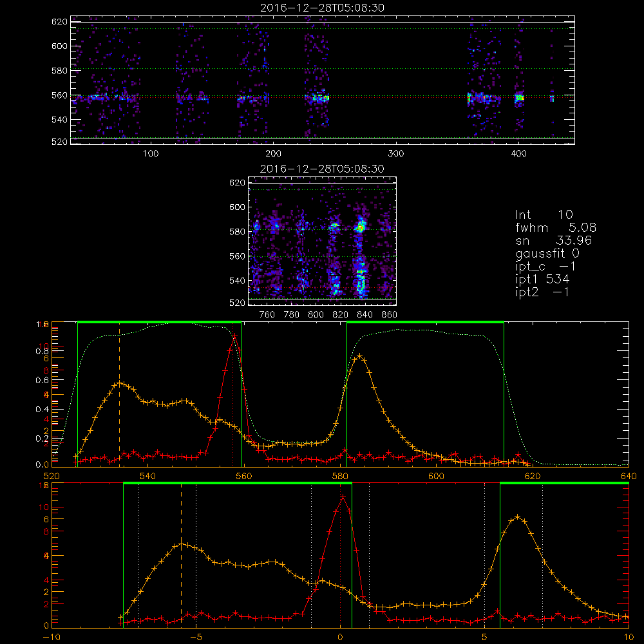Click the small middle image's title 2016-12-28T05:08:30
This screenshot has width=644, height=644.
point(322,169)
